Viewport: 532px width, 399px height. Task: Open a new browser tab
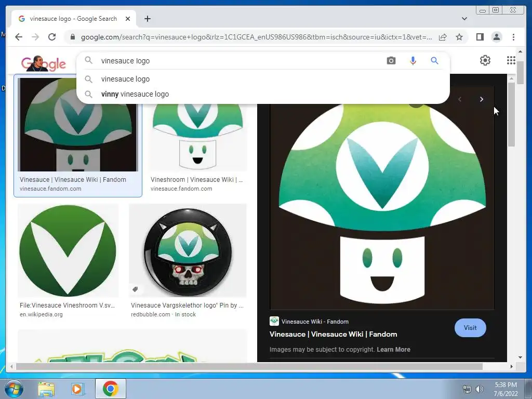click(148, 19)
